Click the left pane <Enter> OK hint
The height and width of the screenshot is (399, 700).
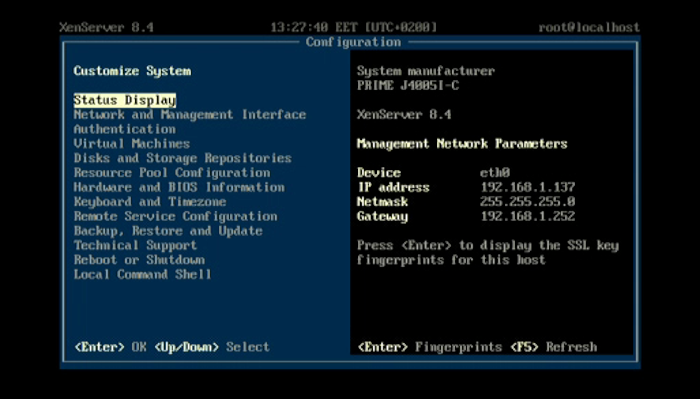click(x=110, y=347)
